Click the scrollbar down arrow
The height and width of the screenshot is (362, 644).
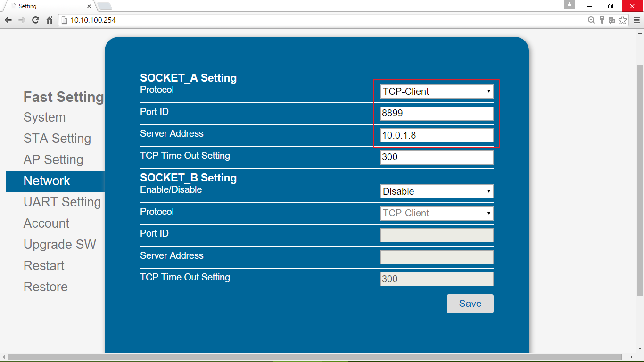point(640,349)
